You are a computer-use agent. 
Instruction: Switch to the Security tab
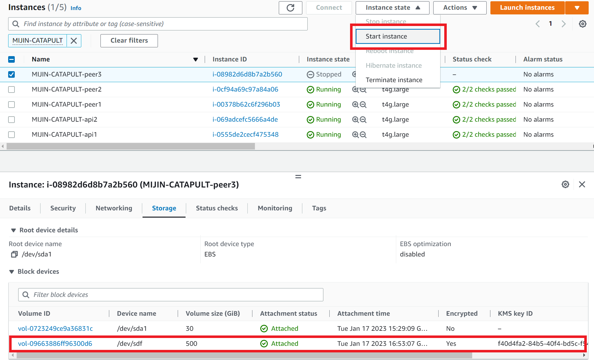[63, 208]
